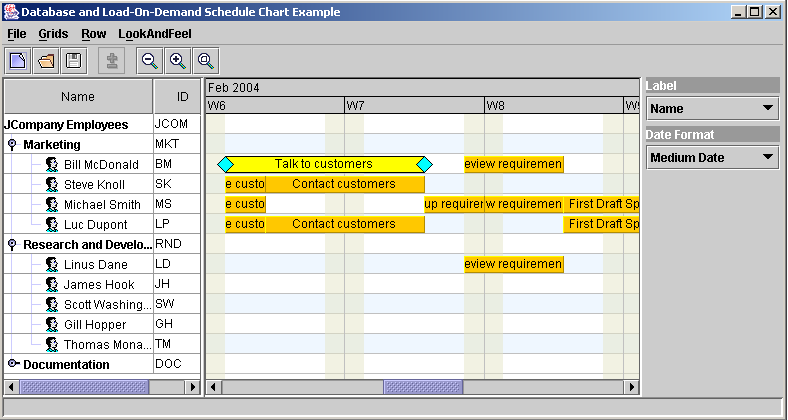This screenshot has height=420, width=788.
Task: Expand the Documentation tree node
Action: click(12, 364)
